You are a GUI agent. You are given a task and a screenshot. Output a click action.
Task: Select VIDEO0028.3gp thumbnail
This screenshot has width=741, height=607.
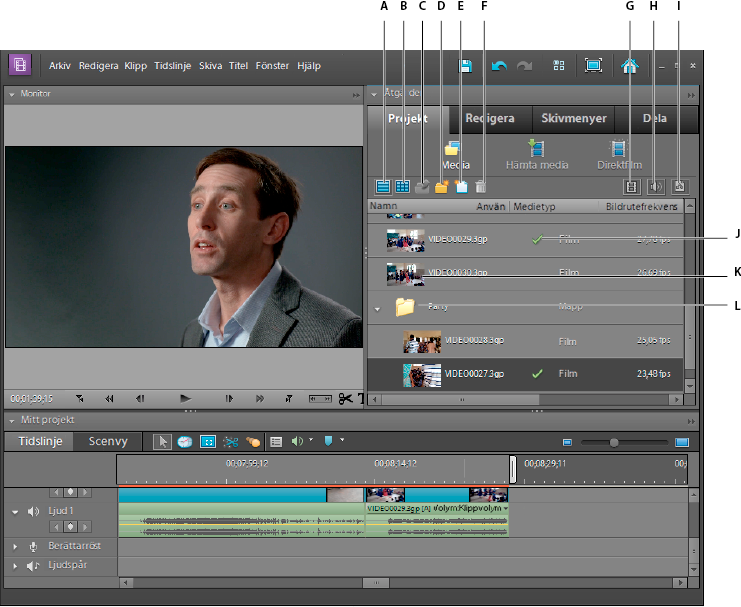coord(422,342)
